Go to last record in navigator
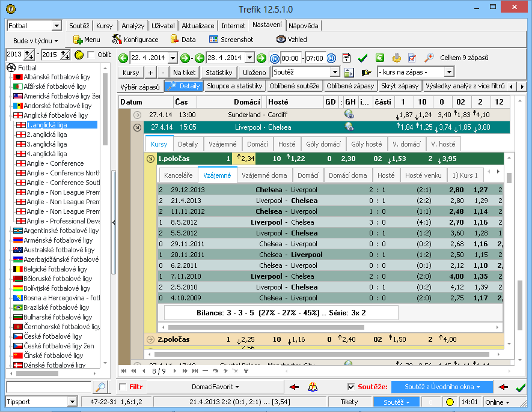Viewport: 532px width, 412px height. pyautogui.click(x=195, y=371)
